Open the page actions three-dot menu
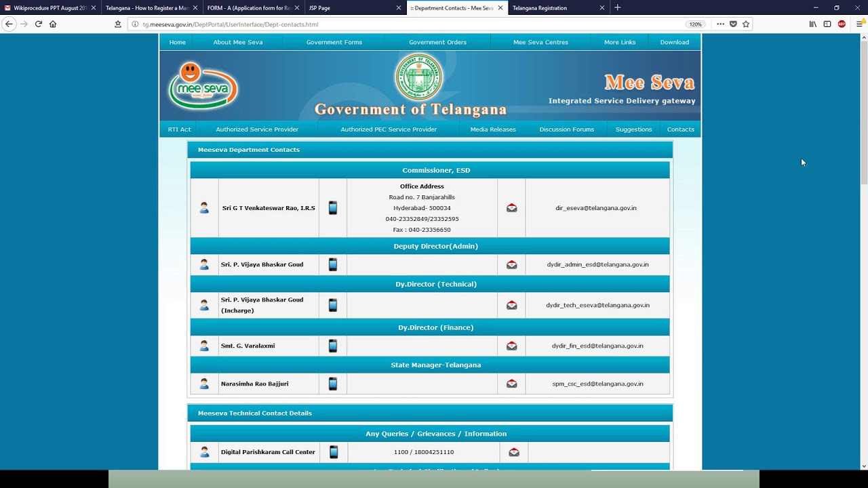The width and height of the screenshot is (868, 488). 720,24
